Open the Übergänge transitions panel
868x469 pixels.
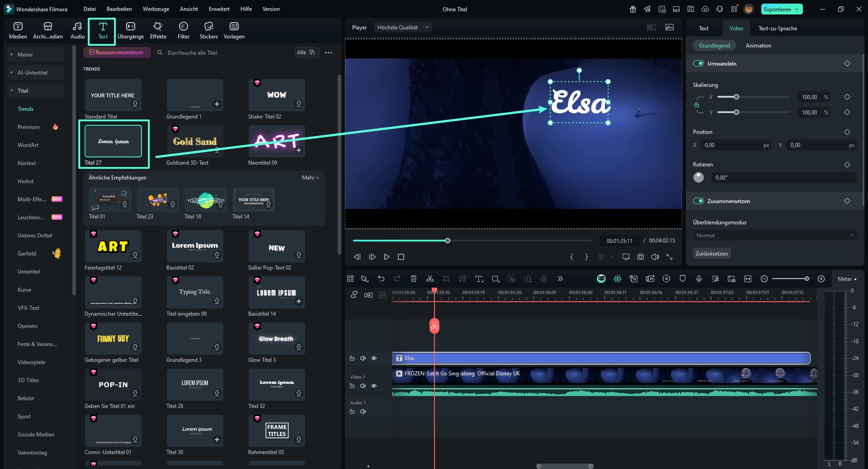(131, 31)
